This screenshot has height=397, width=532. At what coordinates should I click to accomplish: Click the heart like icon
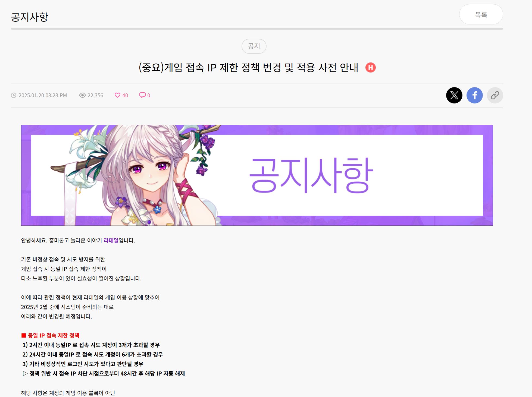(x=117, y=95)
